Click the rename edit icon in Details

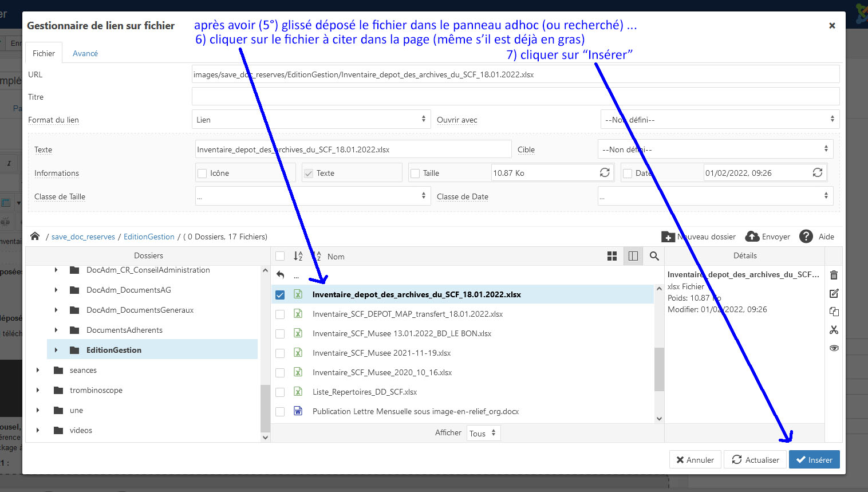tap(834, 293)
